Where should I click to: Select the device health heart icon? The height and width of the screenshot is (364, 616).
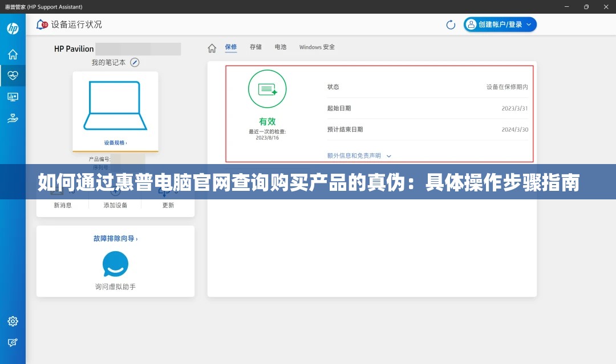[x=13, y=75]
